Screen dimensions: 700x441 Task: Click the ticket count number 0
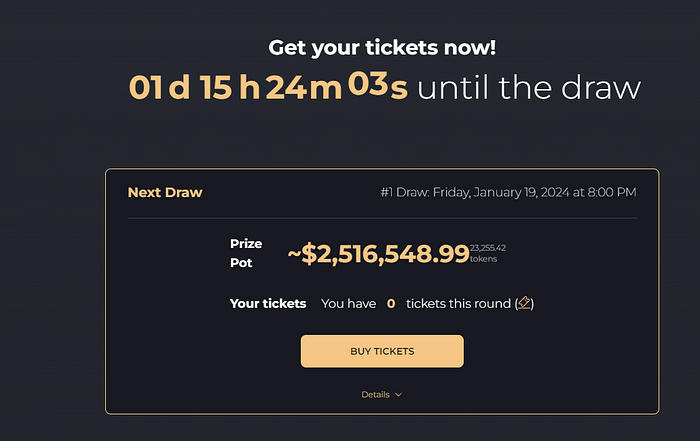click(391, 304)
